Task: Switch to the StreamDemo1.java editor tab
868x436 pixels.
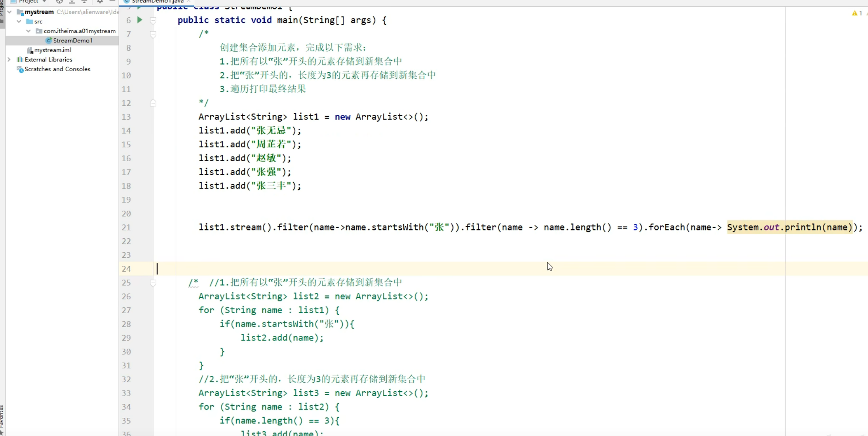Action: 154,2
